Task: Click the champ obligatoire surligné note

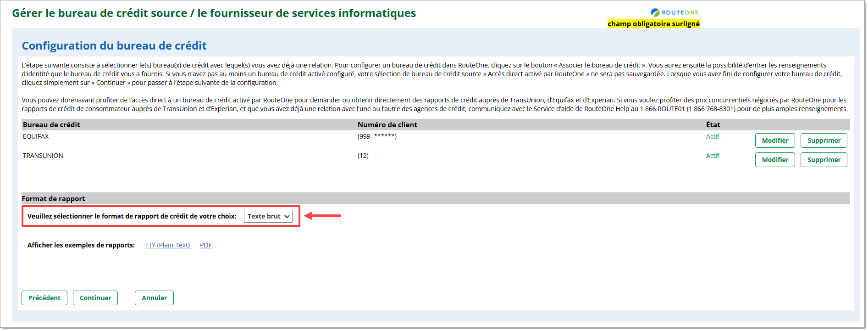Action: click(x=653, y=24)
